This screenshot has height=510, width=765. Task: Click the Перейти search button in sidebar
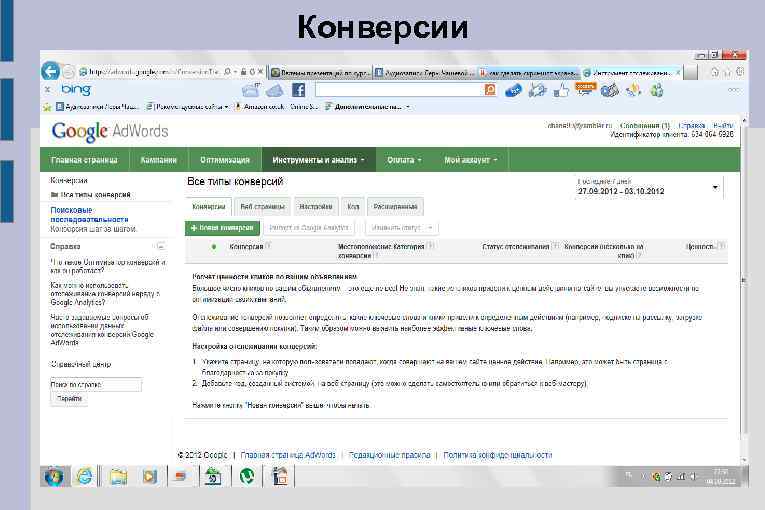pos(69,398)
